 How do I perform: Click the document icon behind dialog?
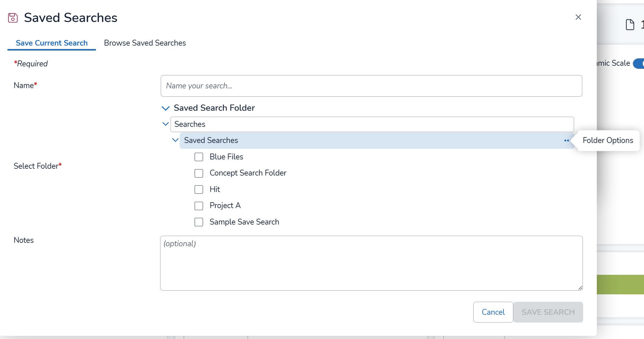630,25
